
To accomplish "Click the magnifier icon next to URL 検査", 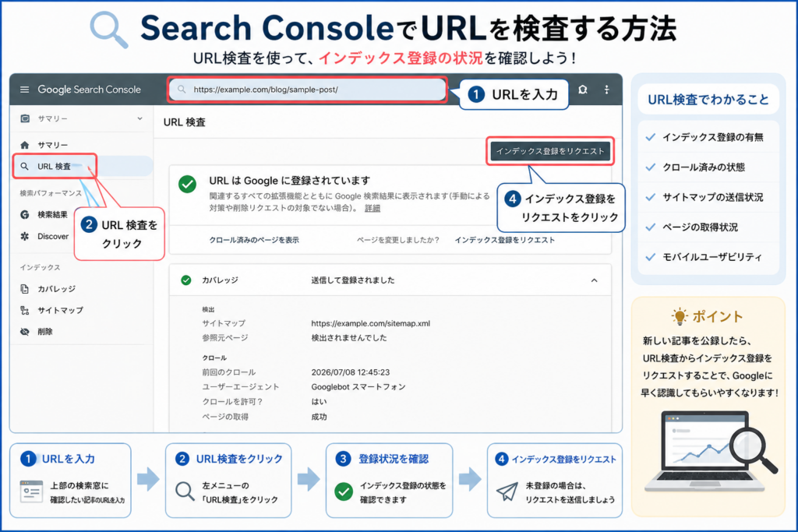I will 24,167.
